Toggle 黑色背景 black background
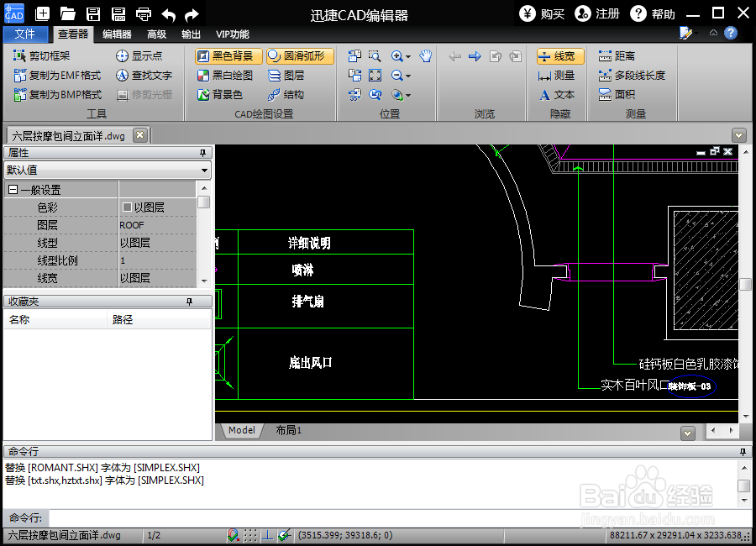Viewport: 756px width, 546px height. pos(228,56)
